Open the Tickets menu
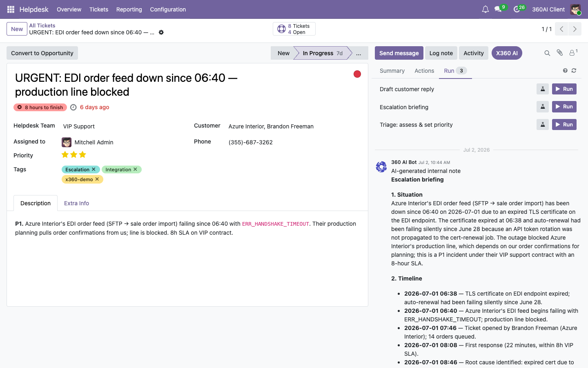The image size is (588, 368). [x=99, y=9]
